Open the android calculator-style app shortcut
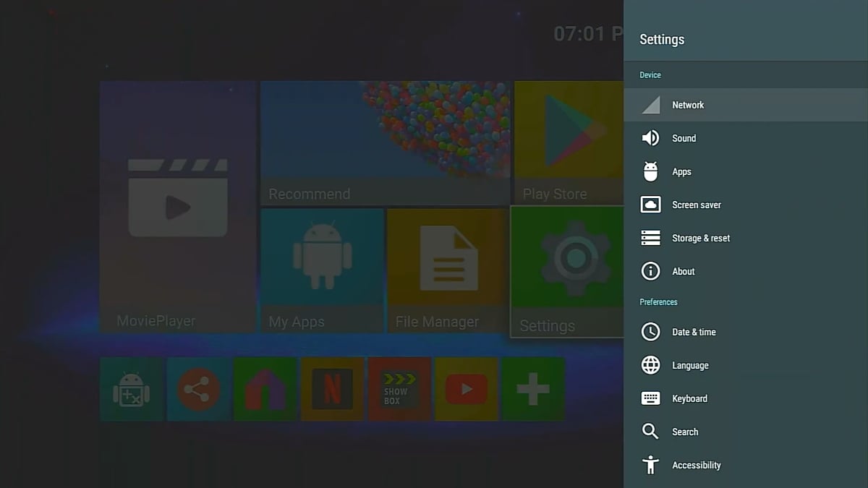 pos(131,389)
